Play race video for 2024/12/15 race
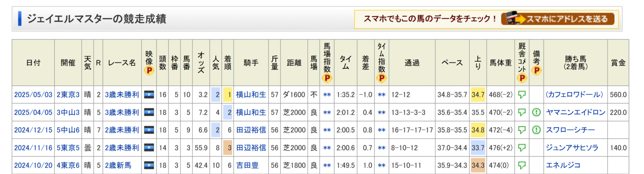644x174 pixels. click(x=149, y=130)
